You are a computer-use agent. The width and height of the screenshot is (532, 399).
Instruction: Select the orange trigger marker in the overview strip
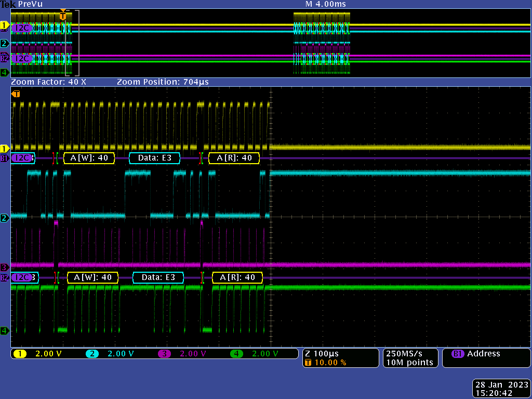[x=63, y=16]
